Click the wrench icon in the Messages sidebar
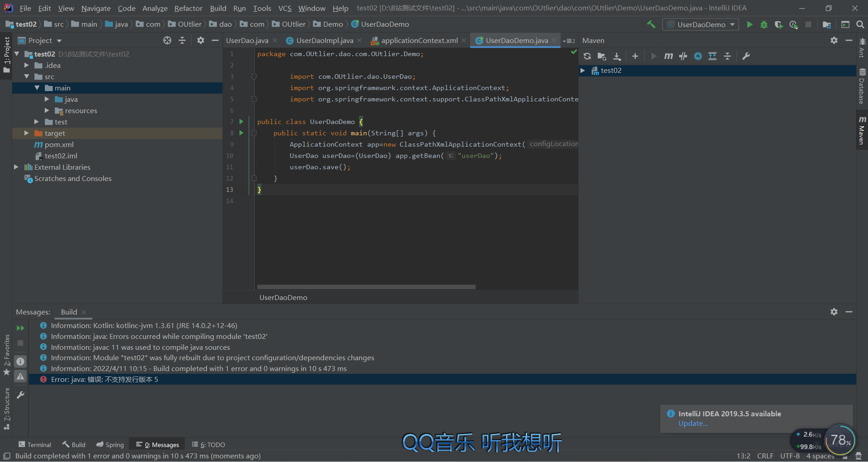The width and height of the screenshot is (868, 462). pos(20,395)
